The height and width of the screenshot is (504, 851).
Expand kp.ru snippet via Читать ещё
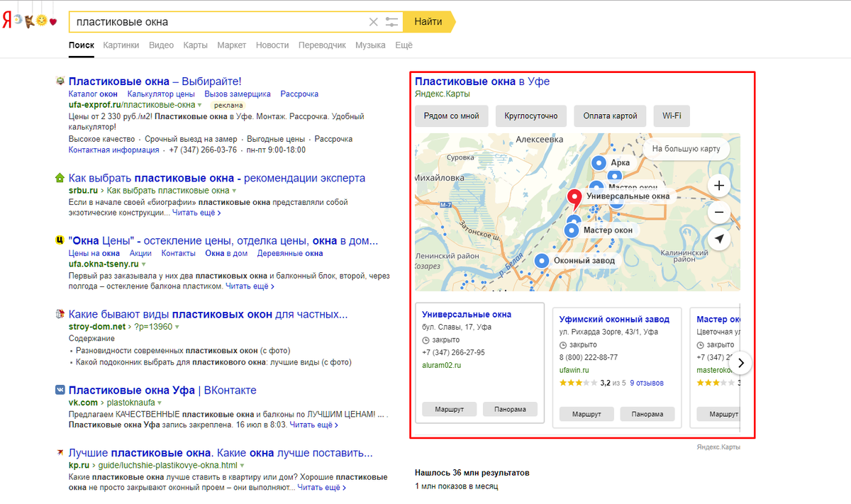pos(322,488)
